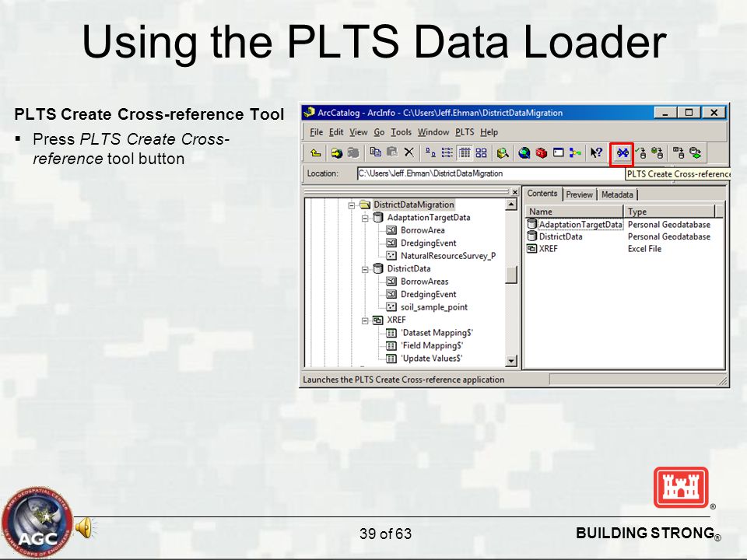Switch to Thumbnails view icon
This screenshot has width=747, height=560.
[482, 153]
